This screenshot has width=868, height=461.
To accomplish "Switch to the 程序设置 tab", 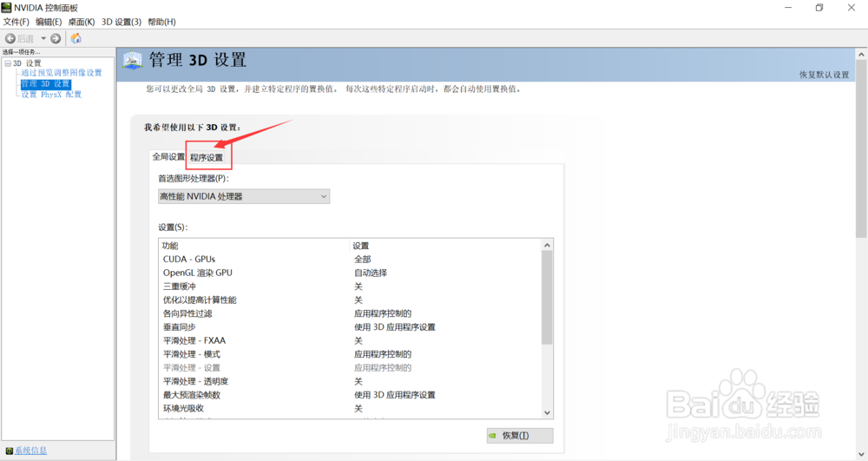I will click(x=207, y=157).
